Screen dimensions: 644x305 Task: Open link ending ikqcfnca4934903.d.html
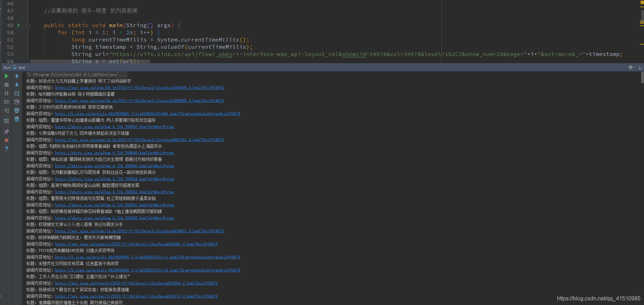pos(139,231)
